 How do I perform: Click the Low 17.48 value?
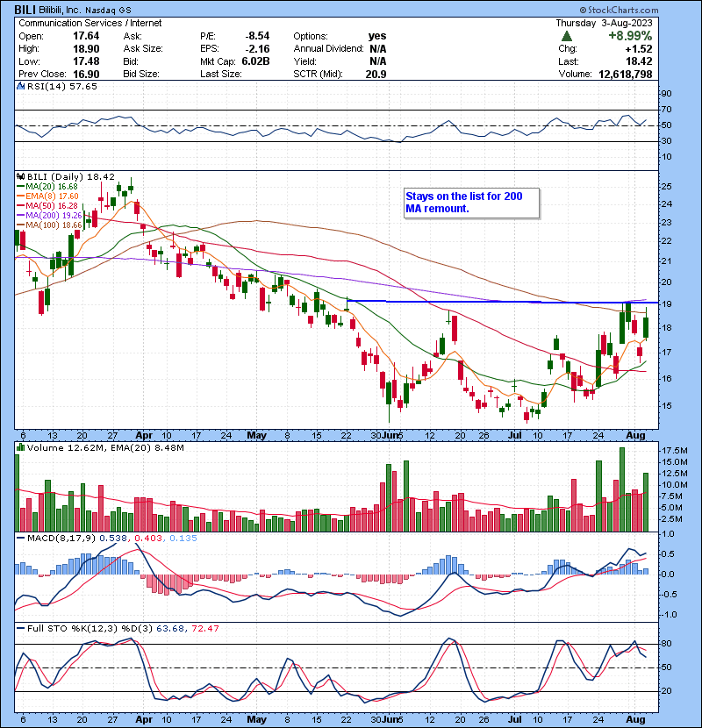click(86, 61)
